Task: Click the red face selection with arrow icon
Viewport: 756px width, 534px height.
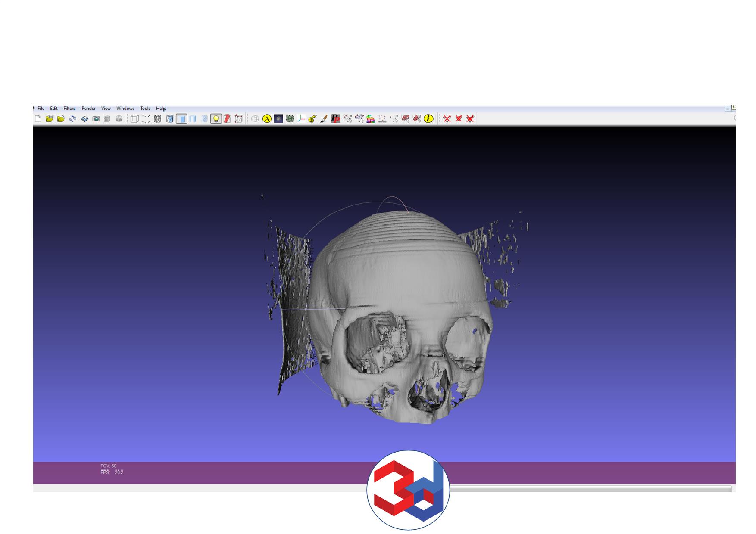Action: (x=417, y=119)
